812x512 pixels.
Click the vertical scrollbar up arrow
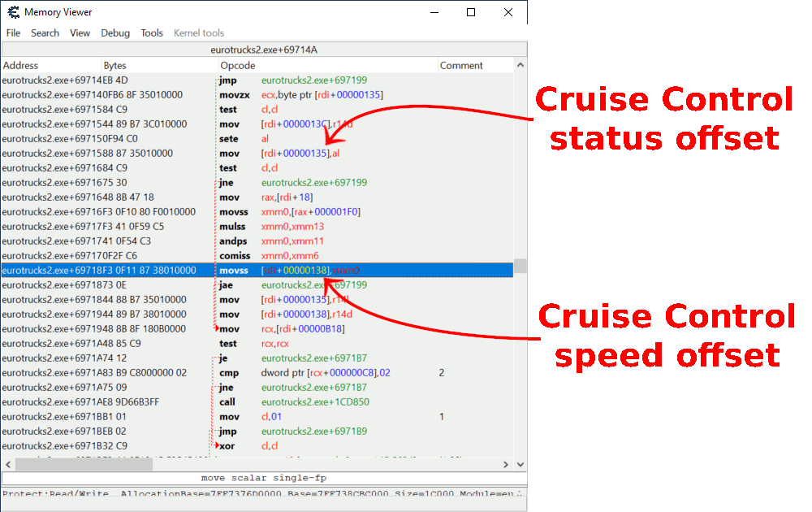(x=520, y=65)
